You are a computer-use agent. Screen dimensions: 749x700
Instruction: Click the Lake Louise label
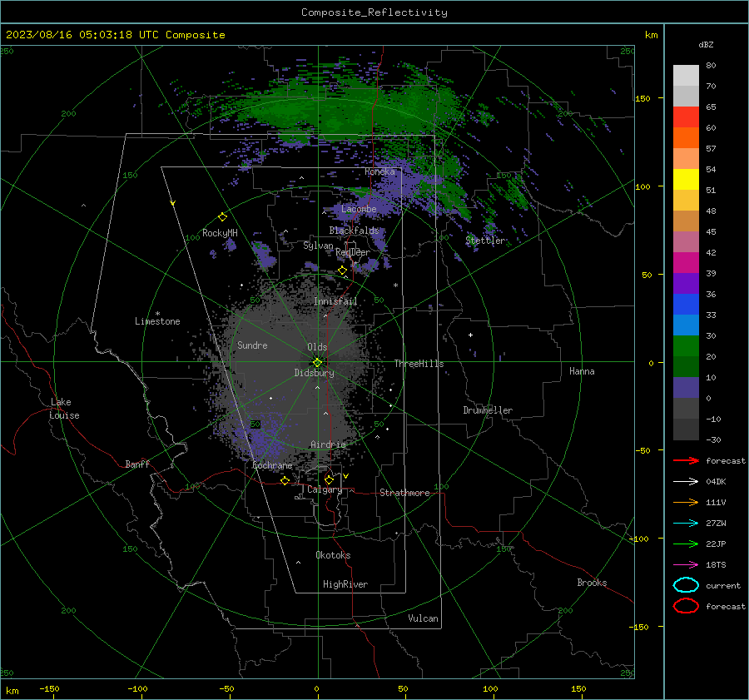(64, 409)
